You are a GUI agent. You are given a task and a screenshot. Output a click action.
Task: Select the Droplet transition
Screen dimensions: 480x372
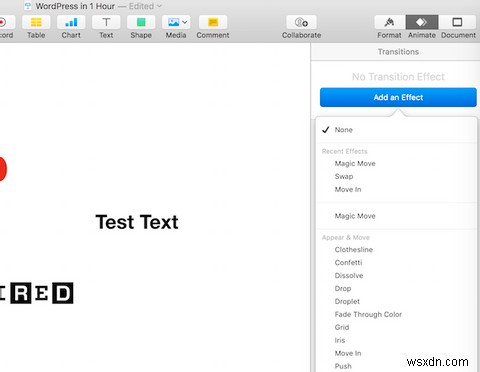pyautogui.click(x=396, y=301)
